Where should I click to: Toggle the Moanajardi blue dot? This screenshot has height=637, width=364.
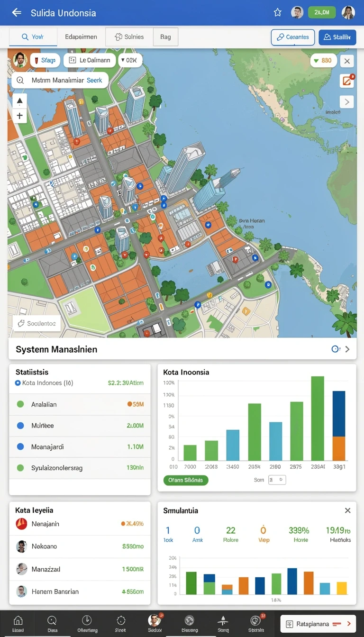[20, 446]
